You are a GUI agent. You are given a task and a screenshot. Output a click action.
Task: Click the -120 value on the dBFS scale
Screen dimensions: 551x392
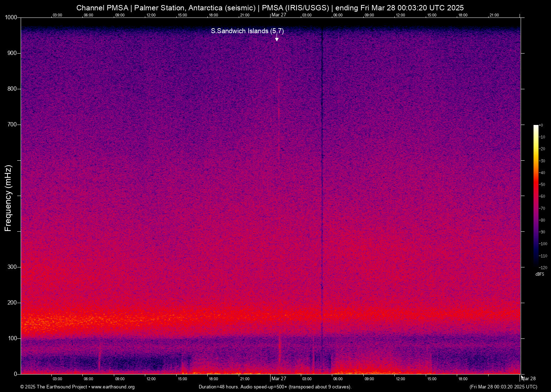click(542, 267)
